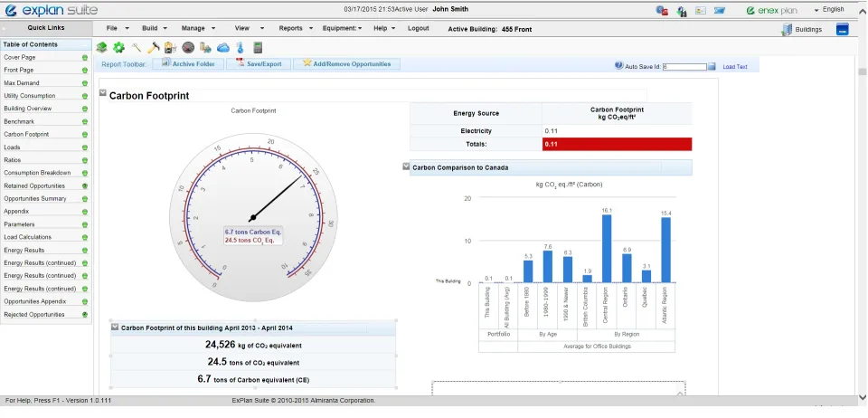Open the English language dropdown
This screenshot has width=868, height=418.
(x=829, y=9)
